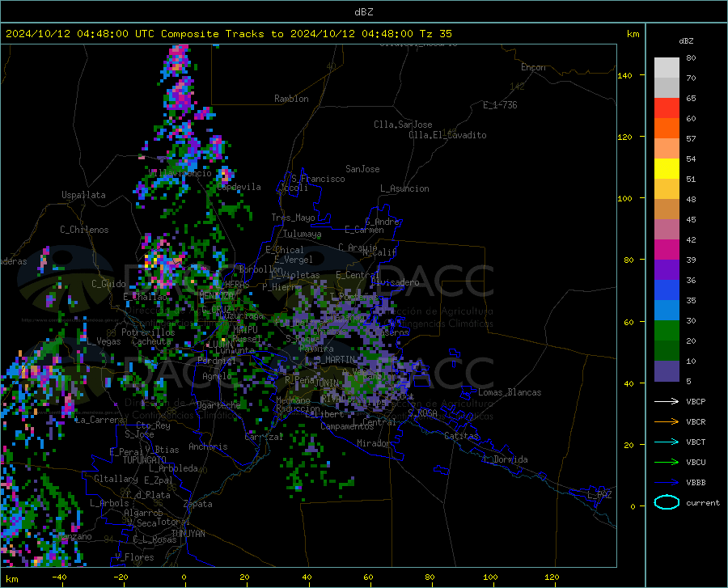
Task: Click the 'C_Guido' map label
Action: [108, 284]
